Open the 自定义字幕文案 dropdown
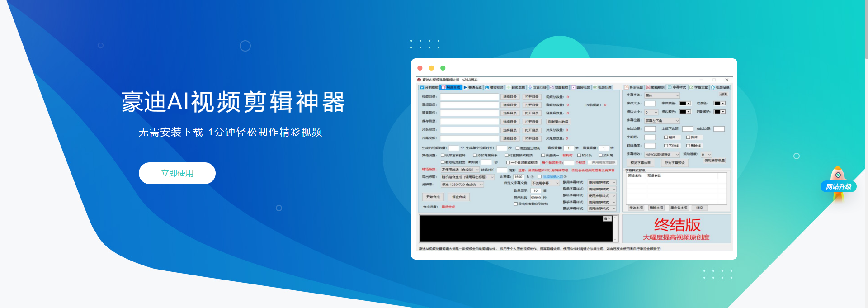 pyautogui.click(x=546, y=183)
